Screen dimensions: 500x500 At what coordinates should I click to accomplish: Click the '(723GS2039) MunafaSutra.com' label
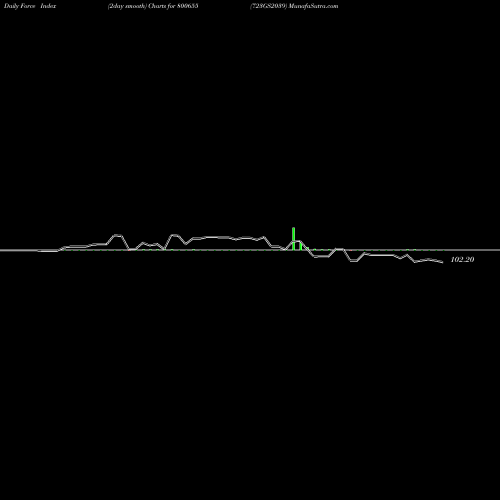point(294,6)
